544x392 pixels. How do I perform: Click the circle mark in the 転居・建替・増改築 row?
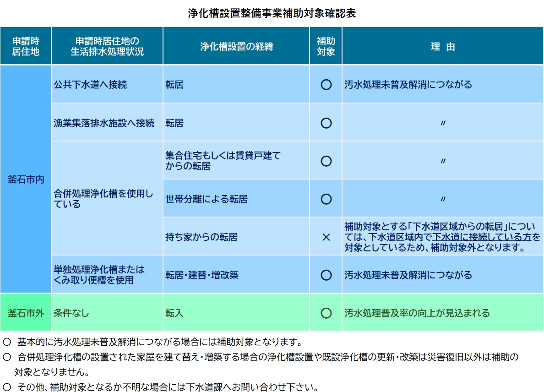(326, 275)
